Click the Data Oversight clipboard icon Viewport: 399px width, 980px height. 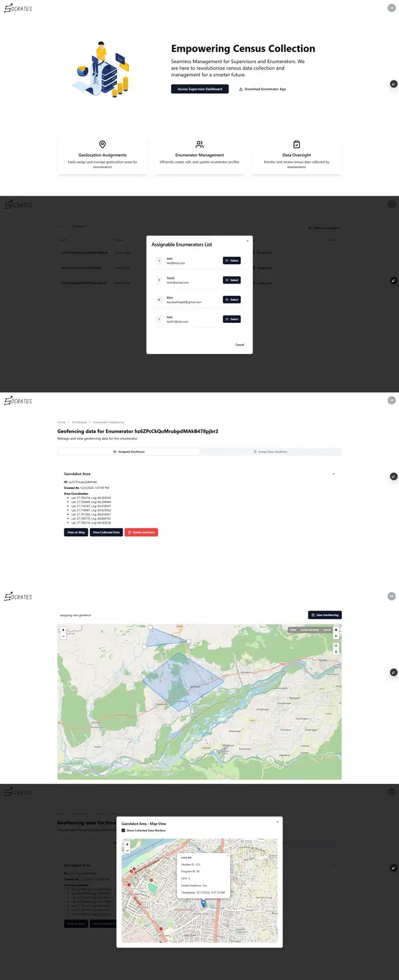tap(297, 144)
